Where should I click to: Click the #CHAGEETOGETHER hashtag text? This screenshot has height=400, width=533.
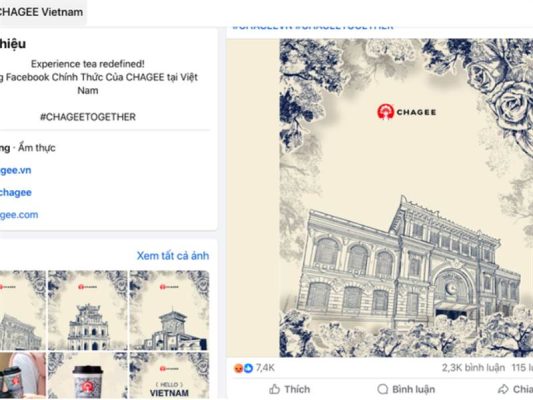click(88, 117)
